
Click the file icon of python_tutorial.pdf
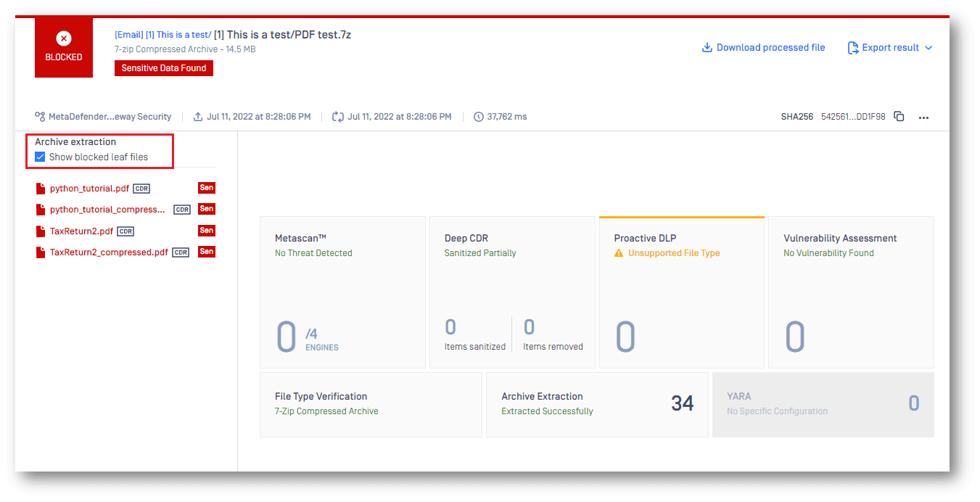click(x=41, y=189)
